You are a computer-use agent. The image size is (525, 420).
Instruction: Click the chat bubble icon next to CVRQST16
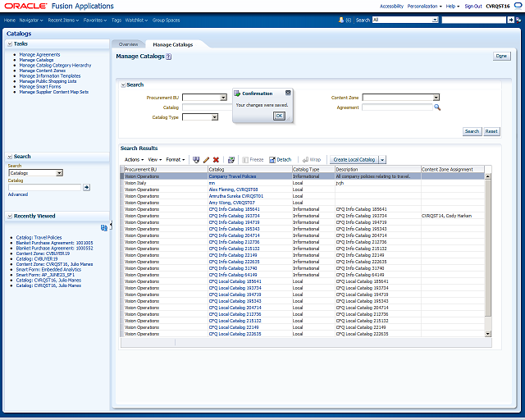[x=518, y=6]
